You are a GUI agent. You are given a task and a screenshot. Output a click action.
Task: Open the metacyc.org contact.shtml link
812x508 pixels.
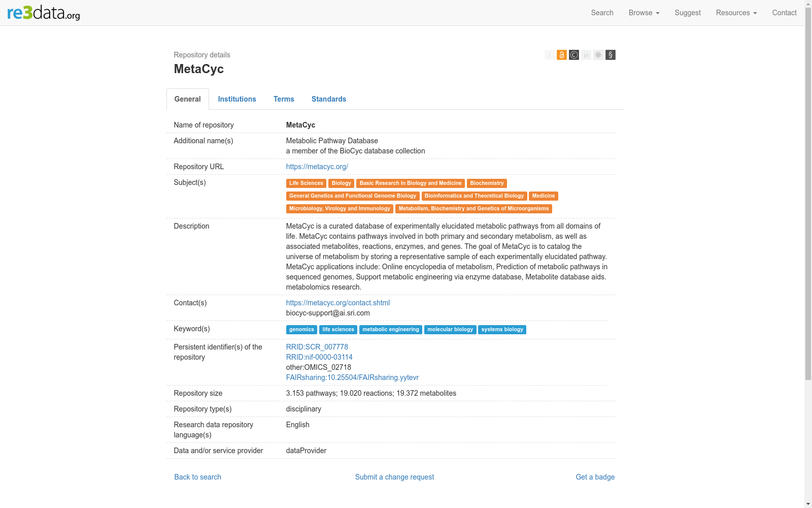pyautogui.click(x=338, y=303)
